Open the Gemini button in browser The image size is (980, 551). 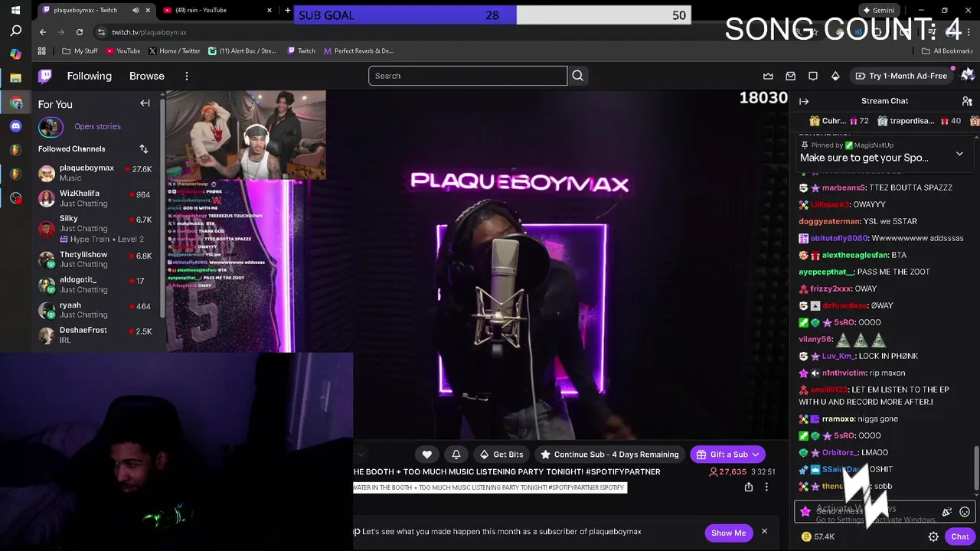[x=877, y=10]
